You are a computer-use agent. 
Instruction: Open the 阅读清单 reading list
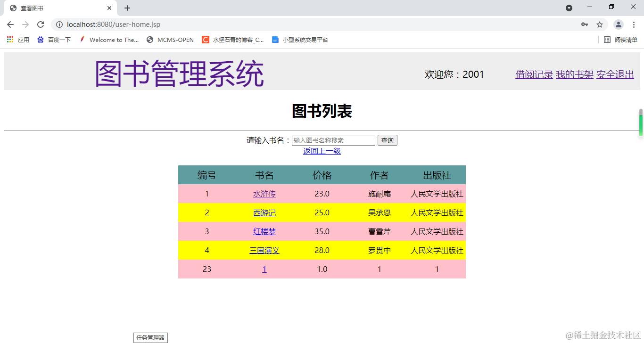tap(619, 40)
